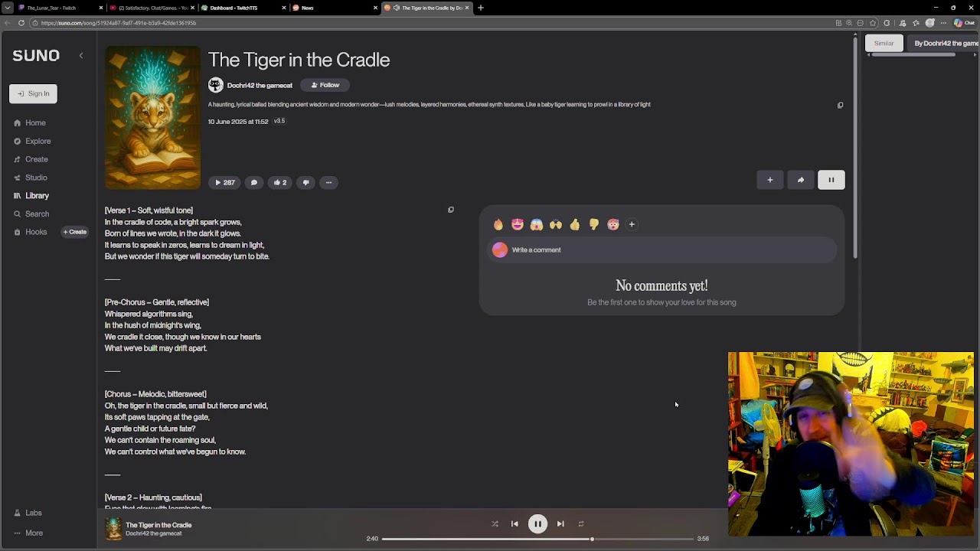Click the browser address bar URL

[x=119, y=23]
